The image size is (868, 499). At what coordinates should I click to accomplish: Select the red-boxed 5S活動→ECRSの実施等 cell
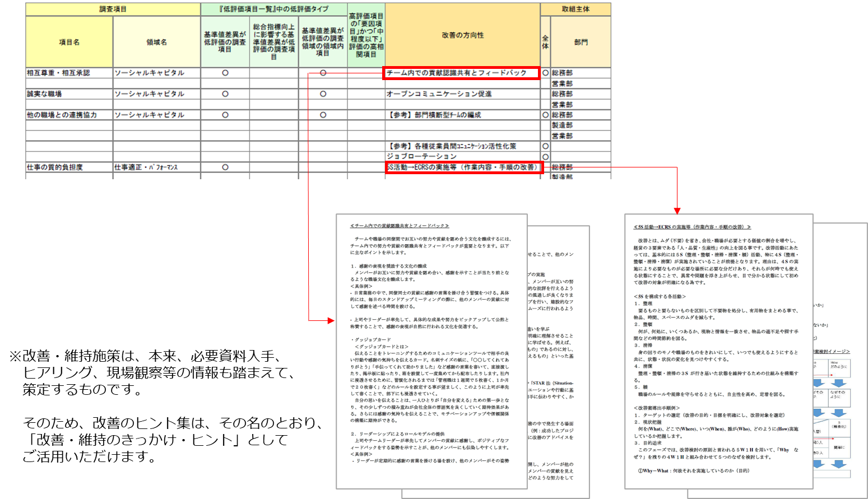pyautogui.click(x=463, y=167)
